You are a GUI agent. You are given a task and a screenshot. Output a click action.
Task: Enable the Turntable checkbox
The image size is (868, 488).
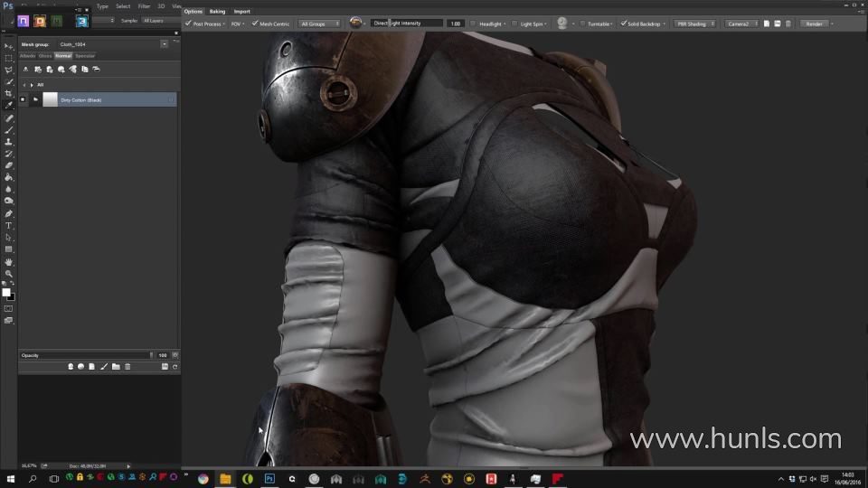tap(581, 23)
